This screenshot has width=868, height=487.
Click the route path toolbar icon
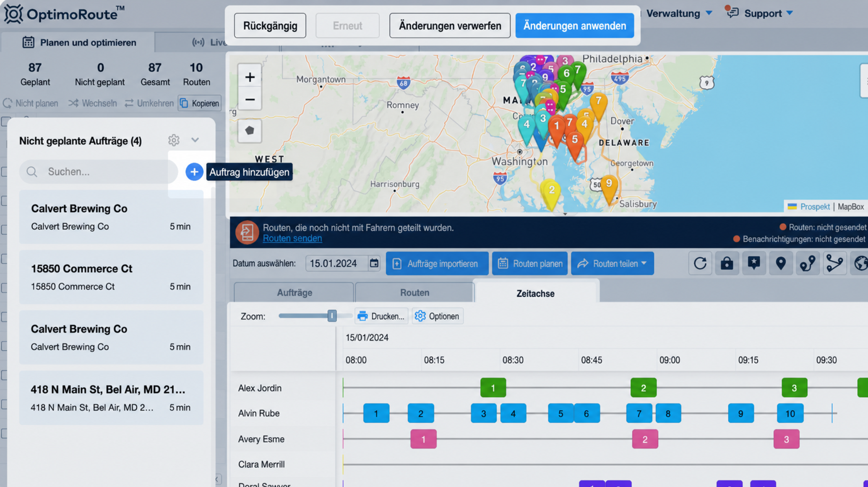coord(807,263)
